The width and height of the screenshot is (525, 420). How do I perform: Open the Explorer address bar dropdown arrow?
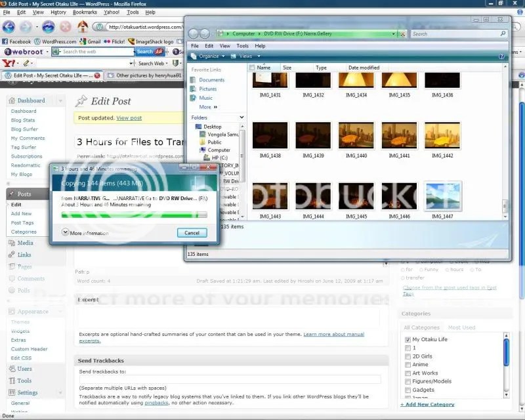coord(393,34)
